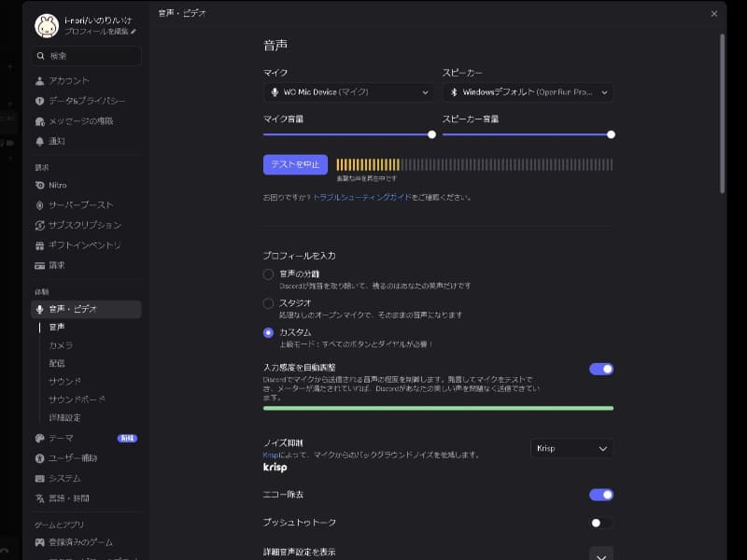The width and height of the screenshot is (747, 560).
Task: Click the mic test level meter
Action: [x=474, y=165]
